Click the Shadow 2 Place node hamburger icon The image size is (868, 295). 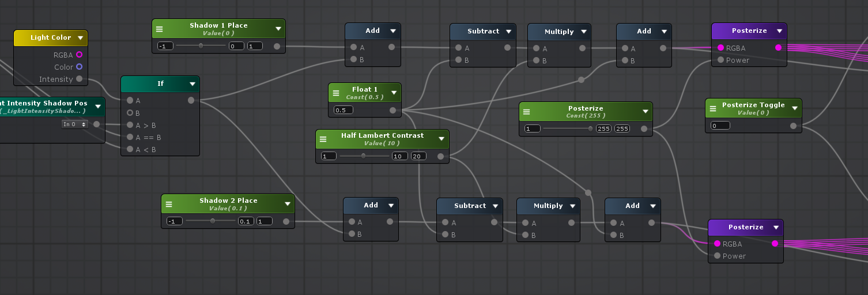click(x=169, y=204)
